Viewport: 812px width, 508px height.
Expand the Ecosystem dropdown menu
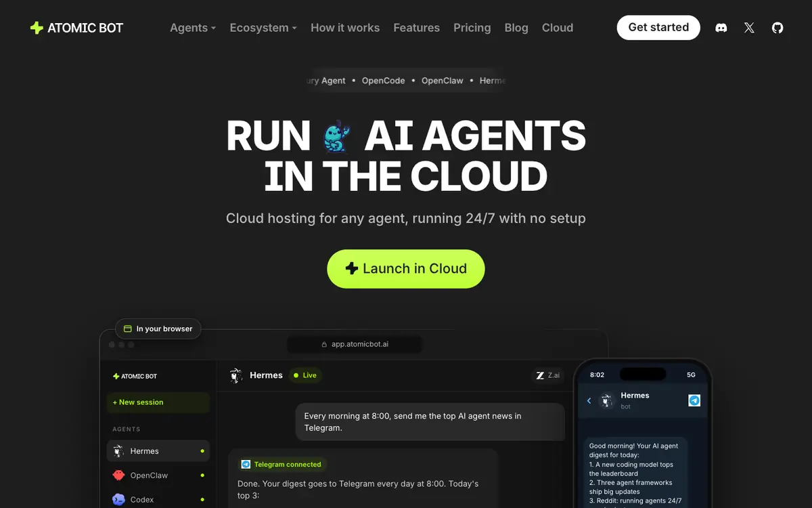(263, 28)
